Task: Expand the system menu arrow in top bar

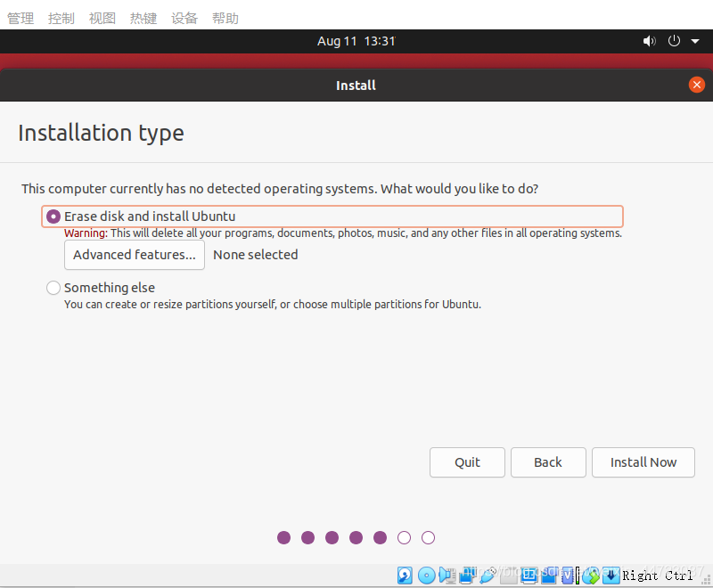Action: pyautogui.click(x=695, y=41)
